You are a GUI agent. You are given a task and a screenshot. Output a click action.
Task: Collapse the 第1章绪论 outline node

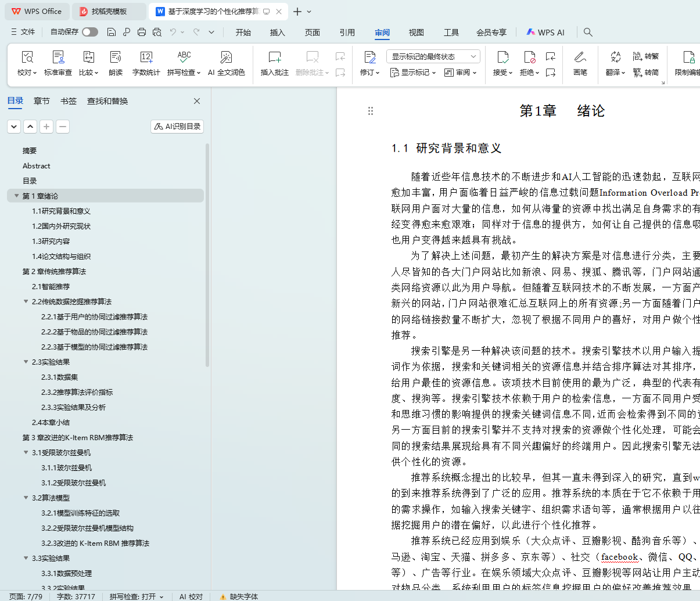coord(16,196)
